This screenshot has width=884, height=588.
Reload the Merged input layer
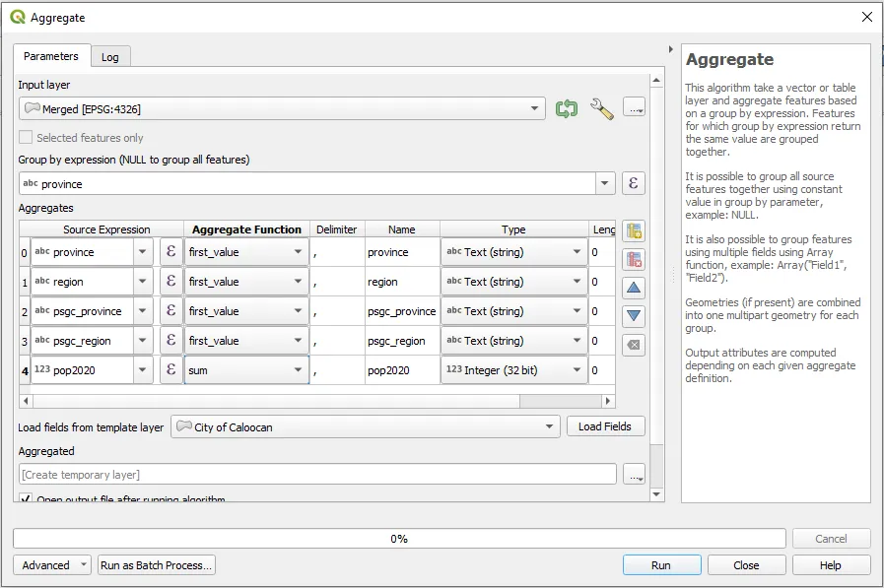pyautogui.click(x=567, y=108)
